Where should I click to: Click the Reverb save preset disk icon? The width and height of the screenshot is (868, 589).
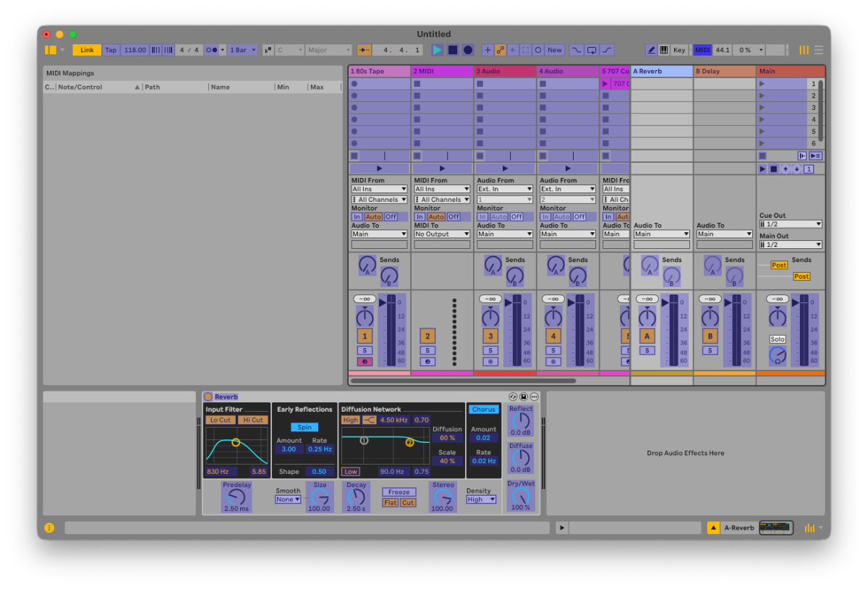[x=524, y=397]
